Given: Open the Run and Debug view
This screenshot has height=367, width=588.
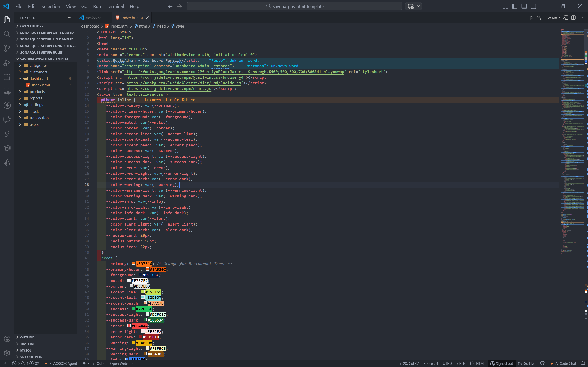Looking at the screenshot, I should point(7,63).
